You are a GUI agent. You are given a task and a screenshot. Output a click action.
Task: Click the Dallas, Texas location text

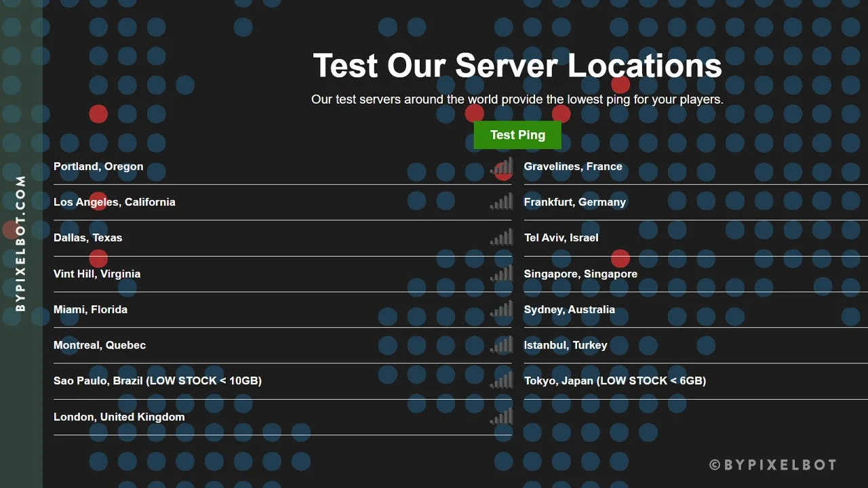pos(88,237)
